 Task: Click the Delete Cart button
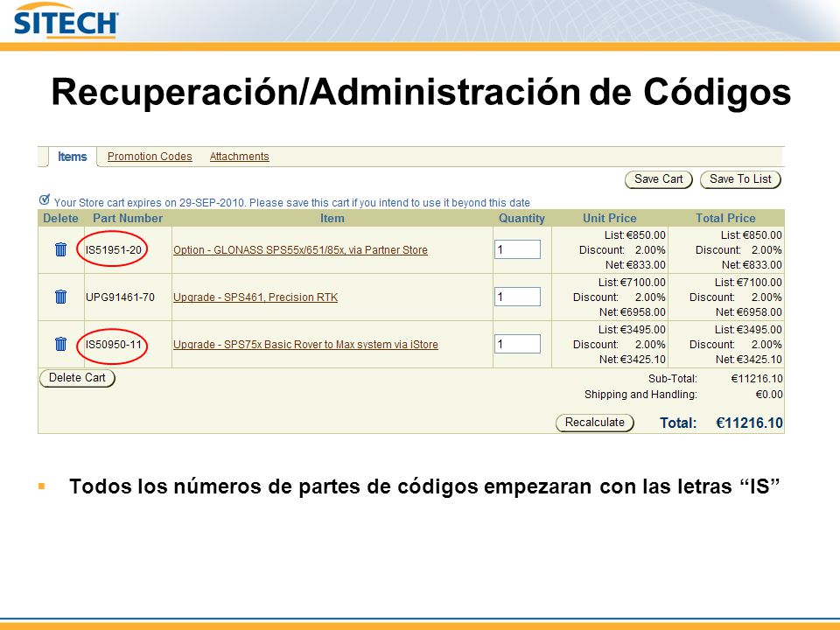(x=77, y=378)
